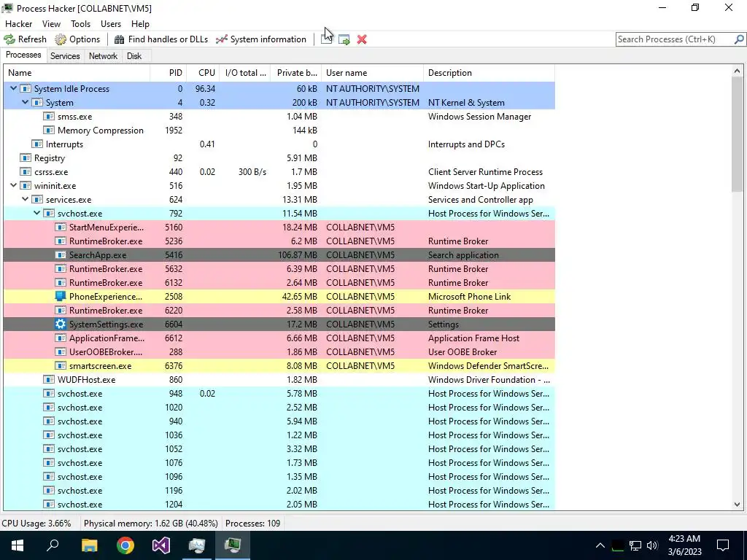Click the Interrupts row icon
747x560 pixels.
click(x=36, y=144)
